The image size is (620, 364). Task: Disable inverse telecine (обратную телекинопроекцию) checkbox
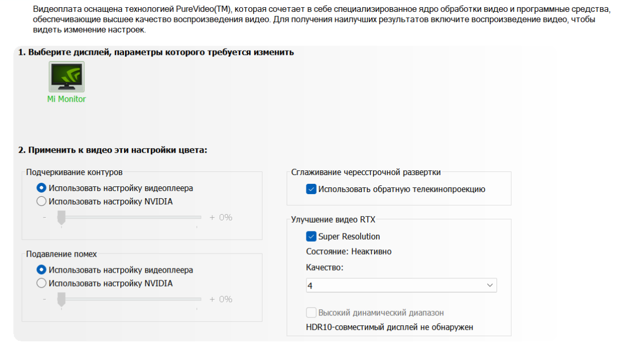coord(311,189)
